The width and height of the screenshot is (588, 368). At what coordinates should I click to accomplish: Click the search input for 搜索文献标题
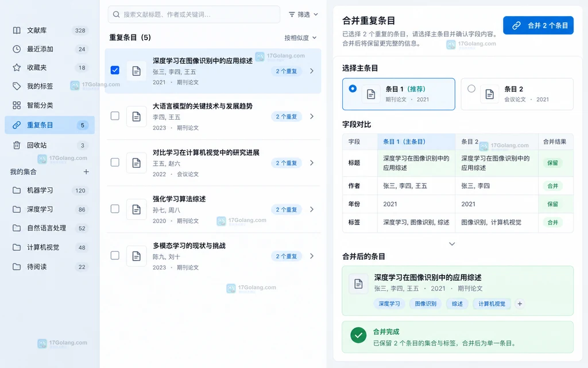point(194,14)
